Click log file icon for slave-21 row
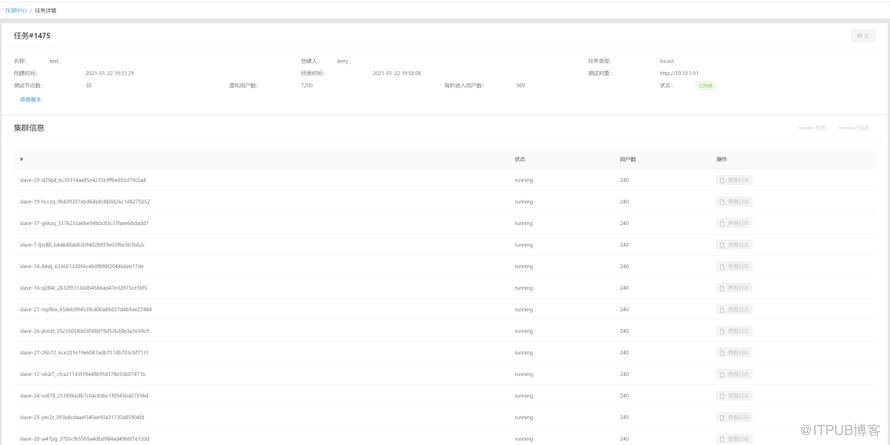 pyautogui.click(x=722, y=309)
